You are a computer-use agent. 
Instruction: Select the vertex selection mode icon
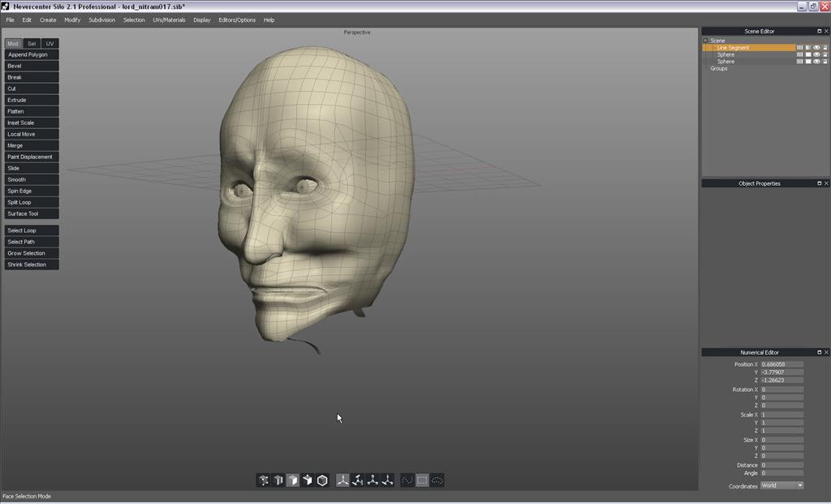point(263,480)
